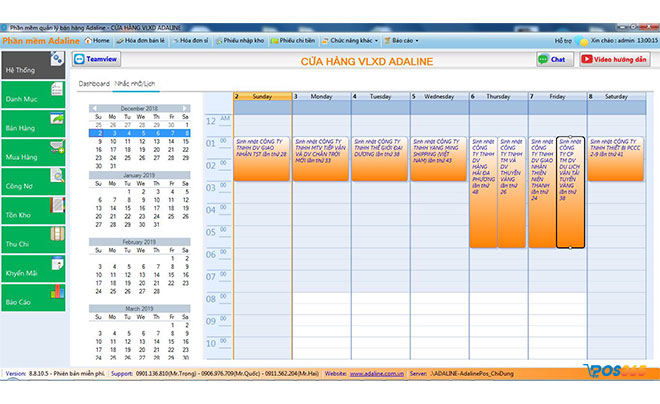Open the Bán Hàng sidebar section

point(33,124)
